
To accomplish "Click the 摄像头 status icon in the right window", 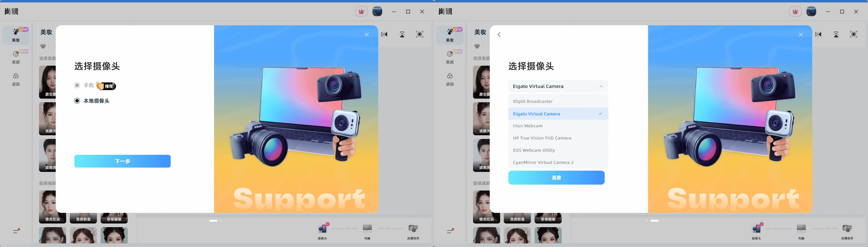I will tap(757, 228).
